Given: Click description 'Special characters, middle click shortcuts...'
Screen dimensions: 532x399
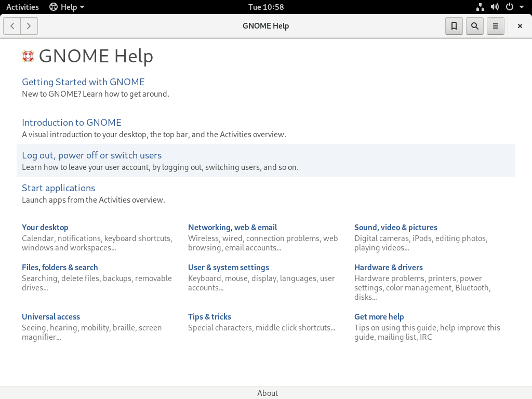Looking at the screenshot, I should (262, 328).
